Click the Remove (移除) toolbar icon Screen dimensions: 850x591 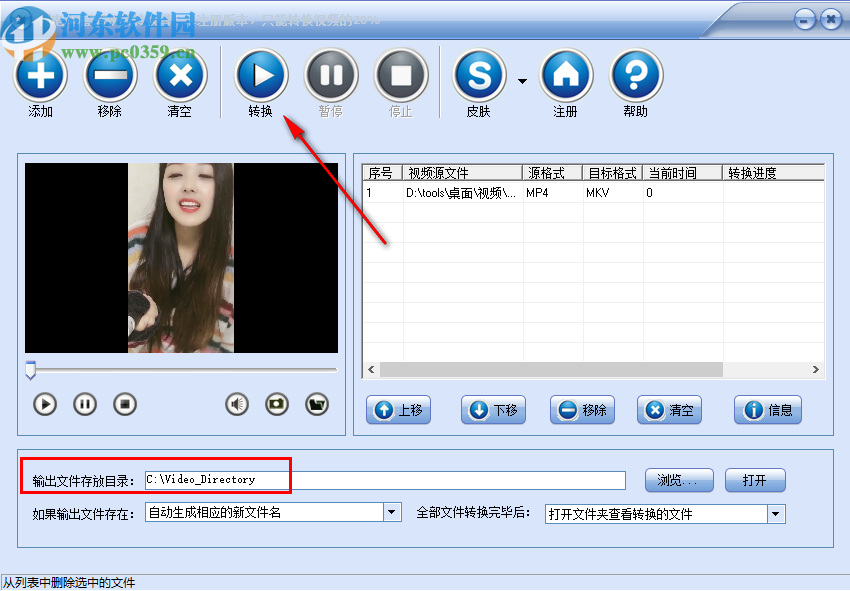click(x=110, y=75)
